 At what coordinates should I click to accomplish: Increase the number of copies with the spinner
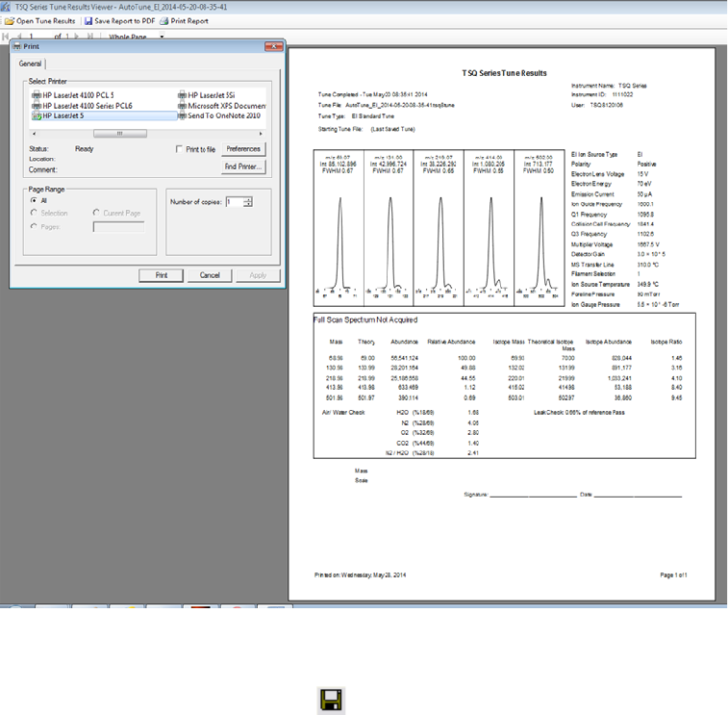[248, 199]
